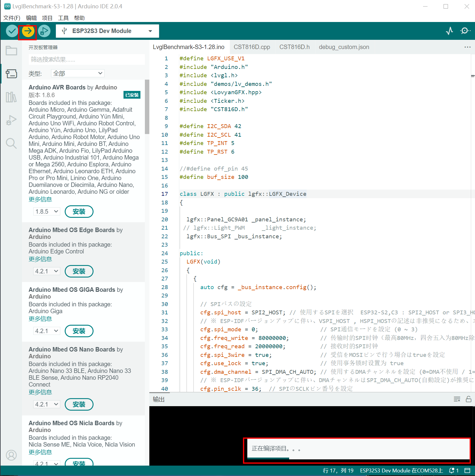Toggle output lock autoscroll icon
The image size is (475, 476).
pyautogui.click(x=468, y=399)
